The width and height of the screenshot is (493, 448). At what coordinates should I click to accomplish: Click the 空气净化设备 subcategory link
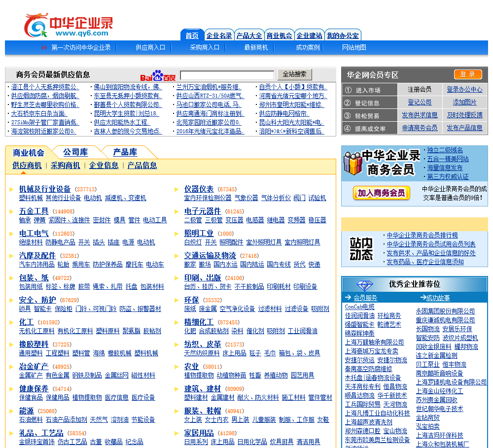[238, 309]
